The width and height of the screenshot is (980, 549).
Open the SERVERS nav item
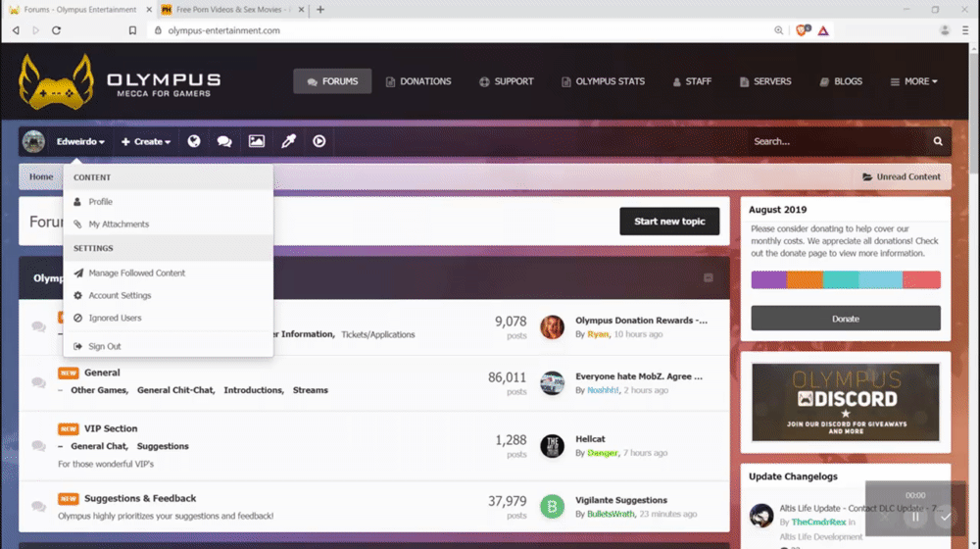point(765,81)
